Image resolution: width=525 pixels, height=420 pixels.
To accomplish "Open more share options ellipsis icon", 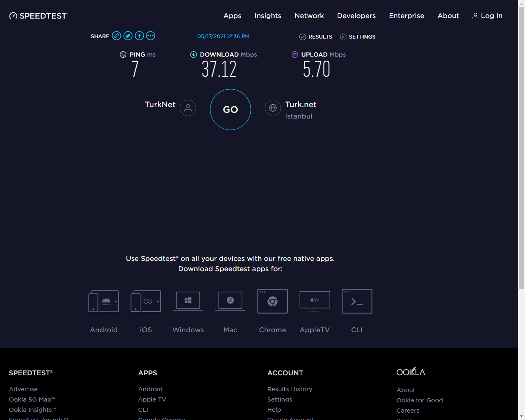I will 151,36.
